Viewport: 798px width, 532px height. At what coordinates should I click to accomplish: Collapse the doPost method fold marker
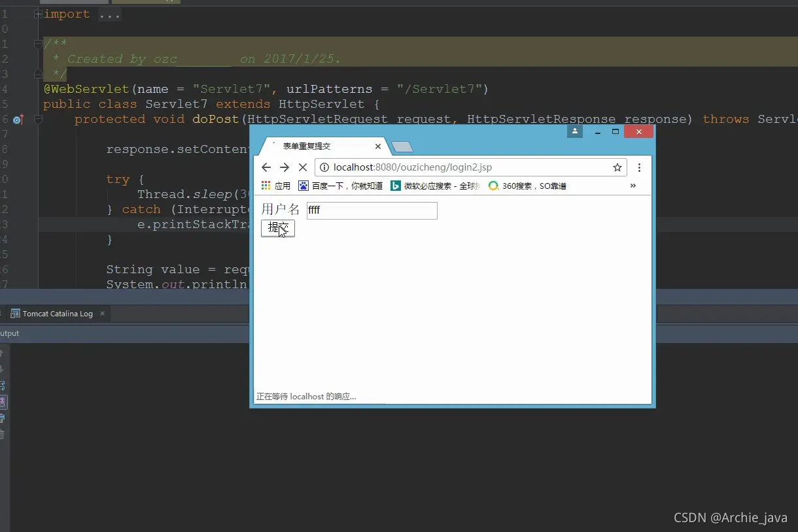coord(38,119)
